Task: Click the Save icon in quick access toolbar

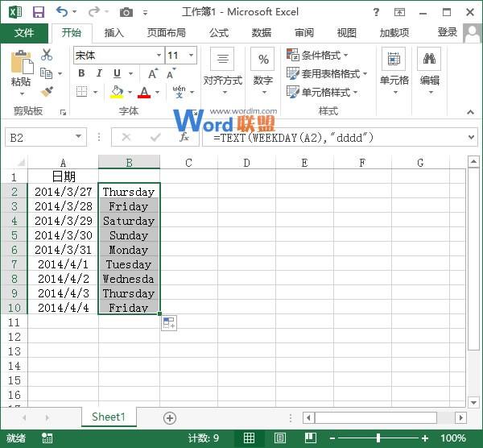Action: (x=38, y=12)
